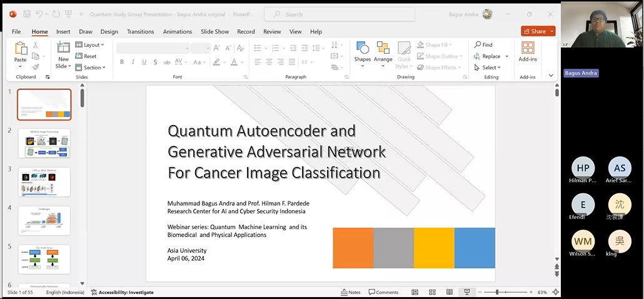Collapse the ribbon with the chevron
Image resolution: width=644 pixels, height=299 pixels.
pos(551,76)
